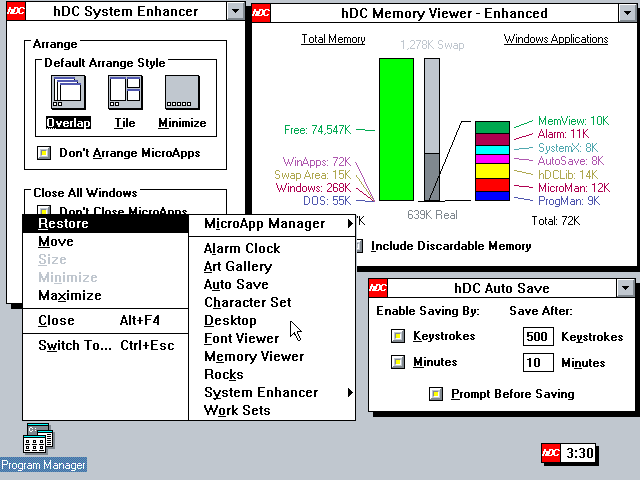This screenshot has height=480, width=640.
Task: Click the Total Memory heading link
Action: pos(333,39)
